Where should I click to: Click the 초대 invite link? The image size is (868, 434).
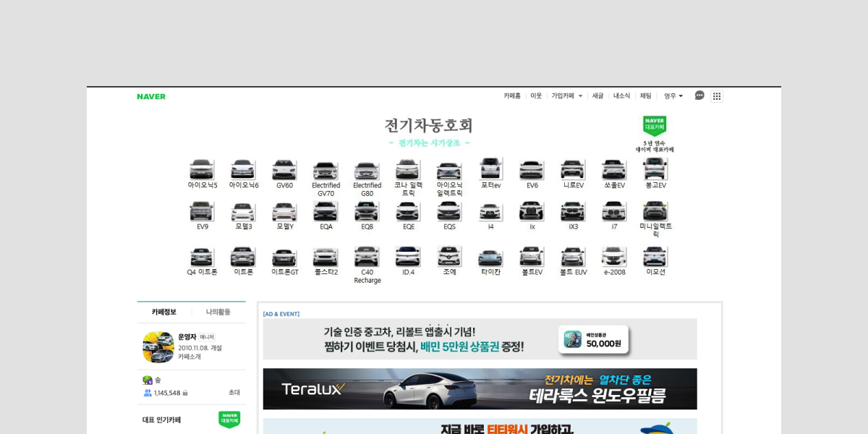pos(234,392)
